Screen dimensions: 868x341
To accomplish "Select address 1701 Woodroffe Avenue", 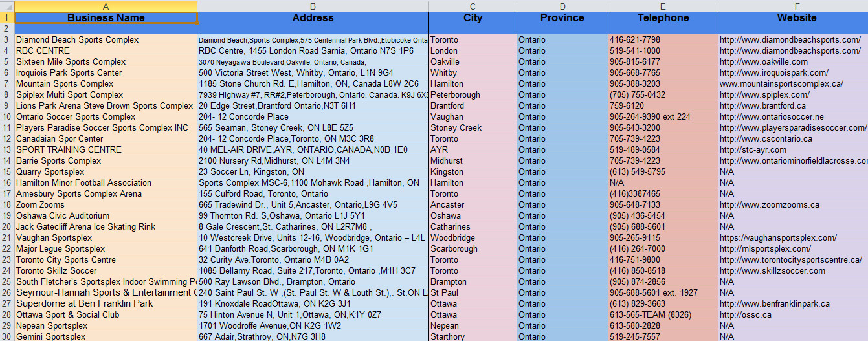I will tap(313, 326).
